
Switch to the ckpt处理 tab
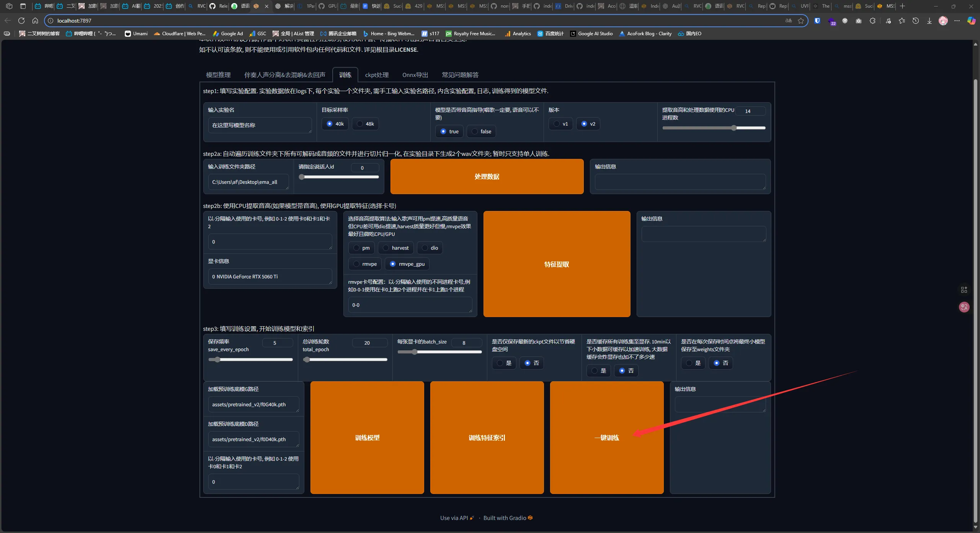377,75
